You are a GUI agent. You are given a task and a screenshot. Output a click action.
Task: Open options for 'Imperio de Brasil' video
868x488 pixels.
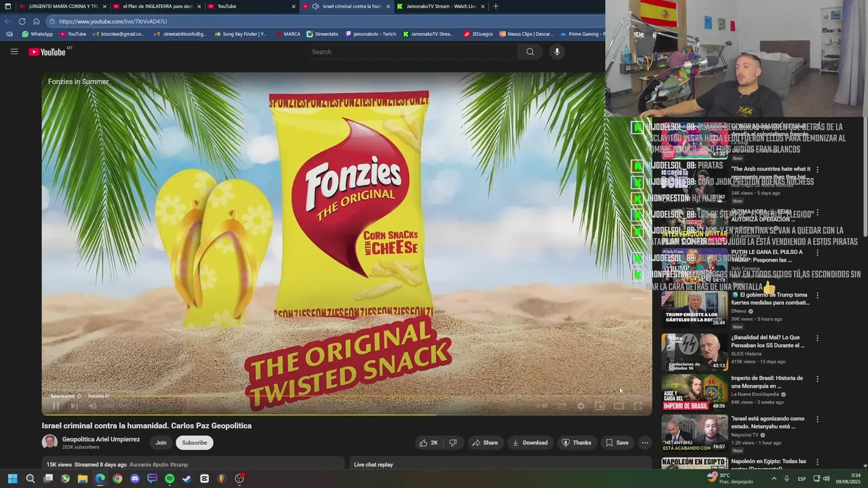tap(817, 379)
